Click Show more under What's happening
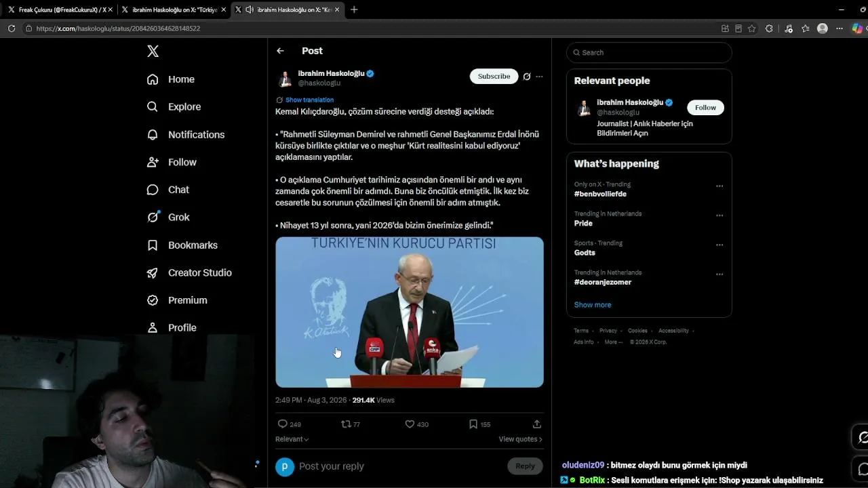868x488 pixels. (x=593, y=305)
